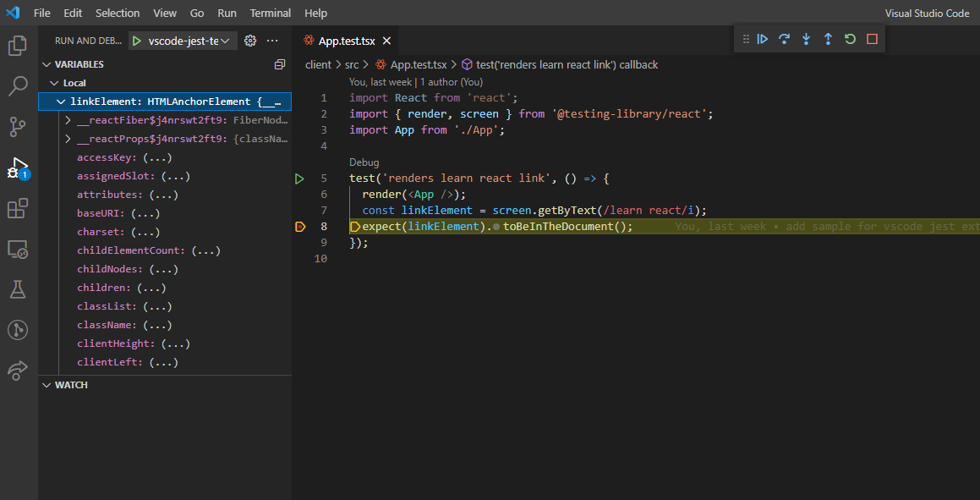
Task: Open the Search view icon
Action: (x=18, y=86)
